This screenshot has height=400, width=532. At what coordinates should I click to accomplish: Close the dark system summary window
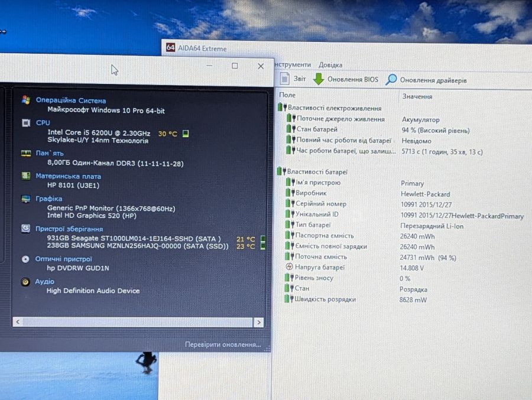(x=261, y=66)
